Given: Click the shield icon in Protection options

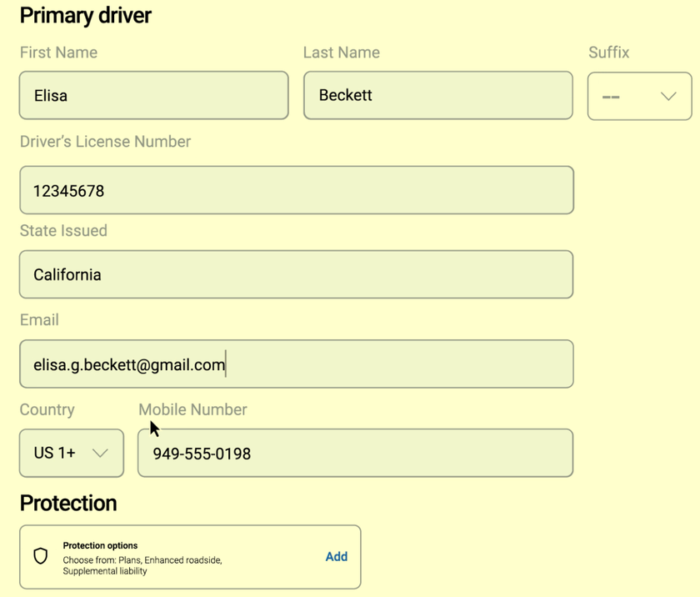Looking at the screenshot, I should pyautogui.click(x=40, y=556).
